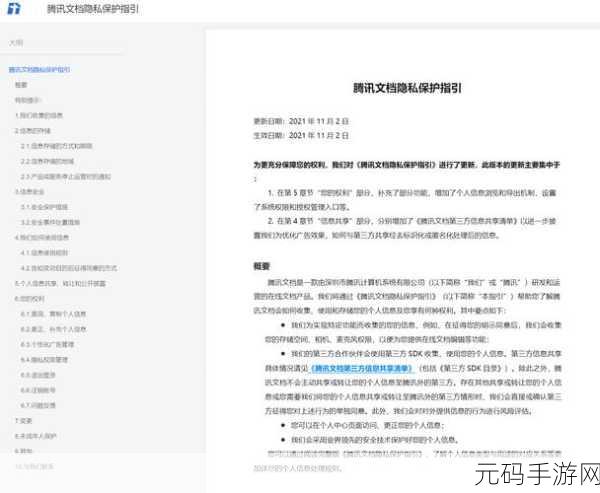Open outline item 2.2 信息存储的地域
The height and width of the screenshot is (493, 600).
coord(47,162)
